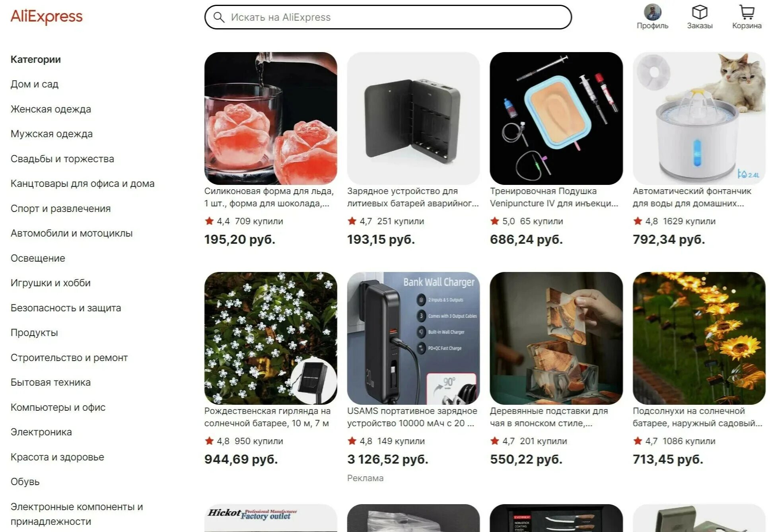Open the Profile avatar icon
The image size is (770, 532).
(x=652, y=12)
